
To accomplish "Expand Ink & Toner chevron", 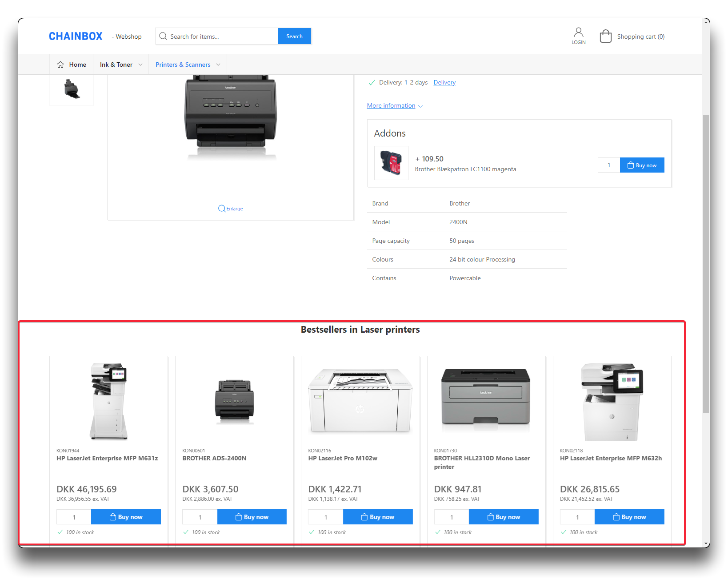I will [140, 64].
